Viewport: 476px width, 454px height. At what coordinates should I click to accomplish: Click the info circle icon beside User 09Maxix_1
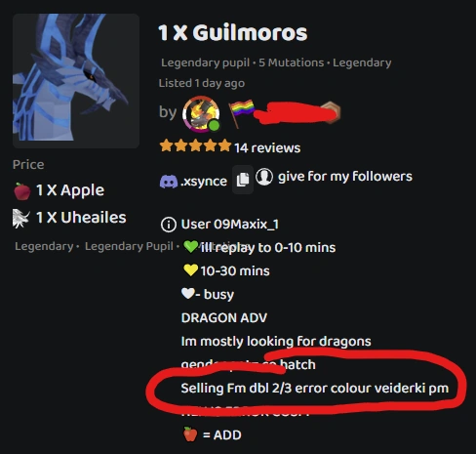[x=169, y=225]
